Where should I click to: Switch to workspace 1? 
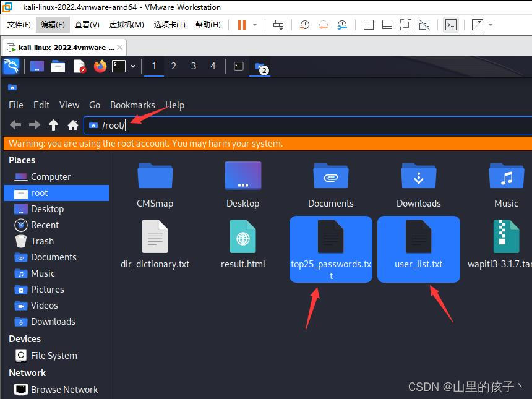pos(154,66)
